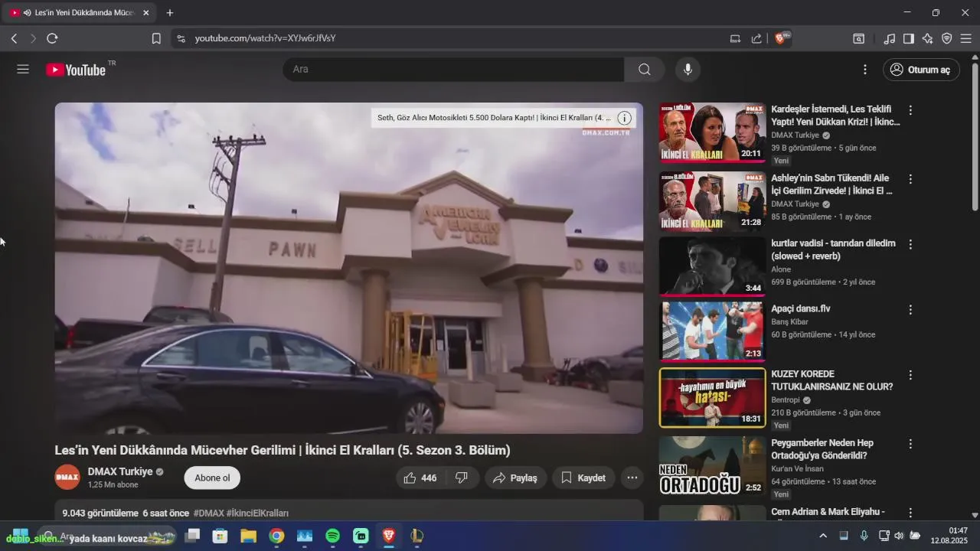The width and height of the screenshot is (980, 551).
Task: Open a new tab with the plus button
Action: pyautogui.click(x=170, y=13)
